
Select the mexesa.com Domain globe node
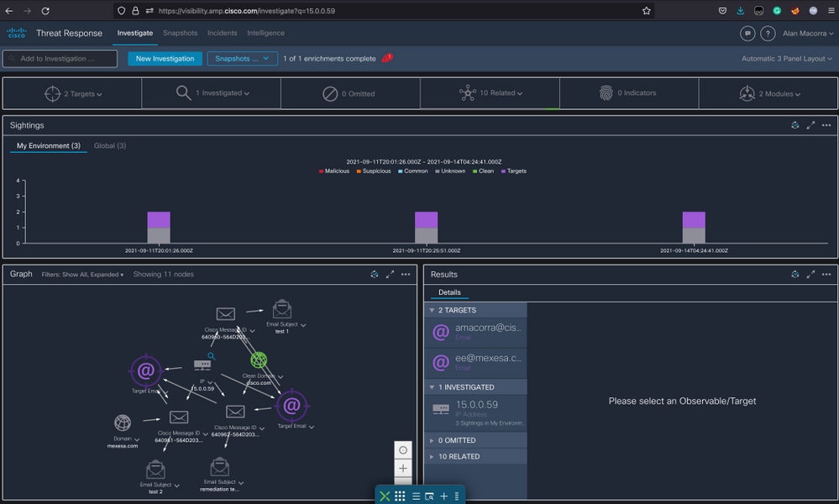(x=123, y=423)
